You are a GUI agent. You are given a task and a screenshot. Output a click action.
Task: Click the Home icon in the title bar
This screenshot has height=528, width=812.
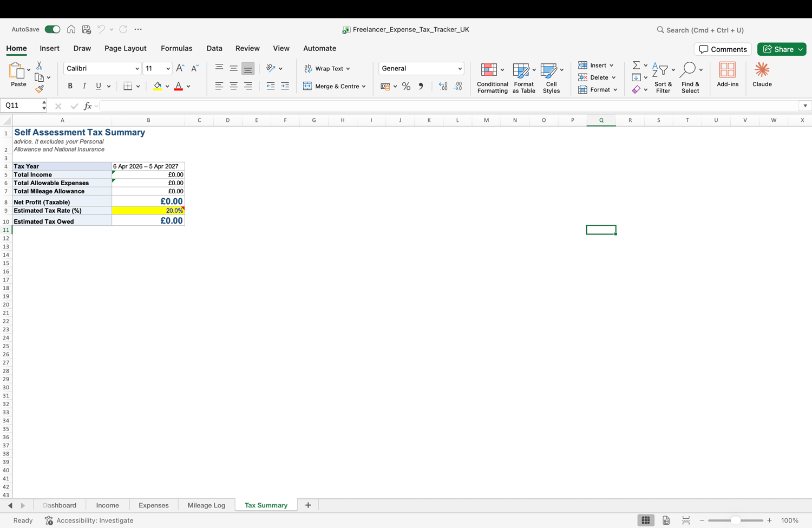click(x=71, y=29)
